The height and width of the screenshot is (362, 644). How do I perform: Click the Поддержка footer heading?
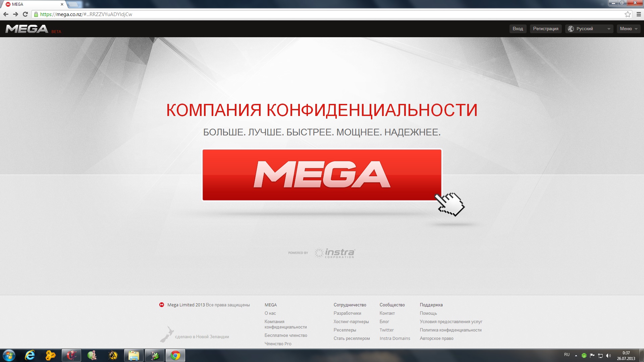[431, 305]
